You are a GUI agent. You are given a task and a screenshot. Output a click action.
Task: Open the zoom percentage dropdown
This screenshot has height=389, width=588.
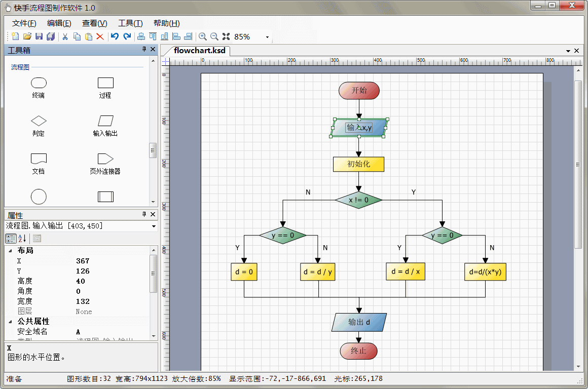click(x=267, y=37)
